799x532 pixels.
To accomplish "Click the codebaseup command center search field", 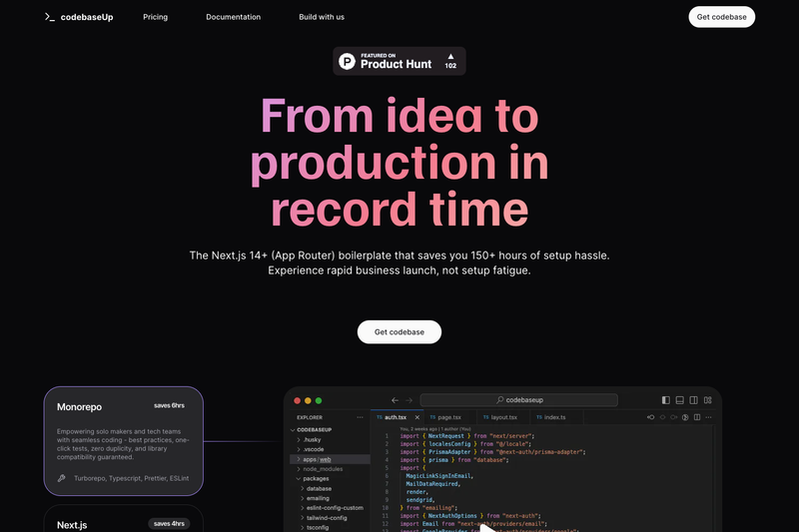I will [x=518, y=400].
